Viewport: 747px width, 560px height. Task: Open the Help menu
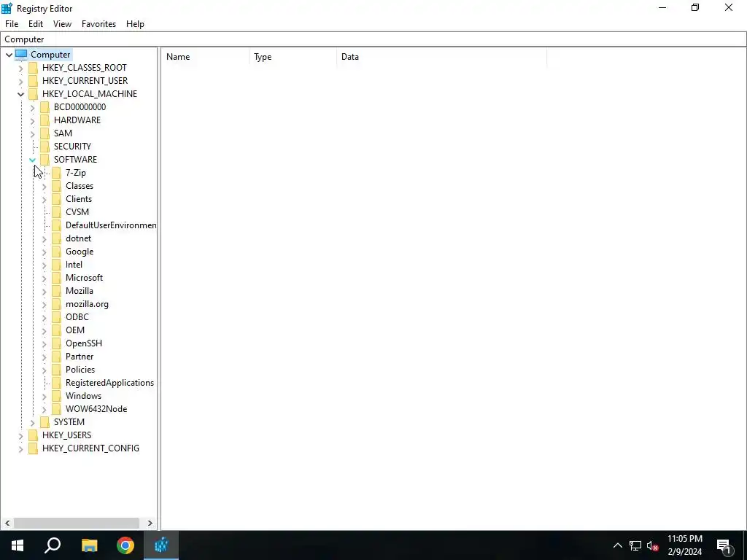click(135, 24)
